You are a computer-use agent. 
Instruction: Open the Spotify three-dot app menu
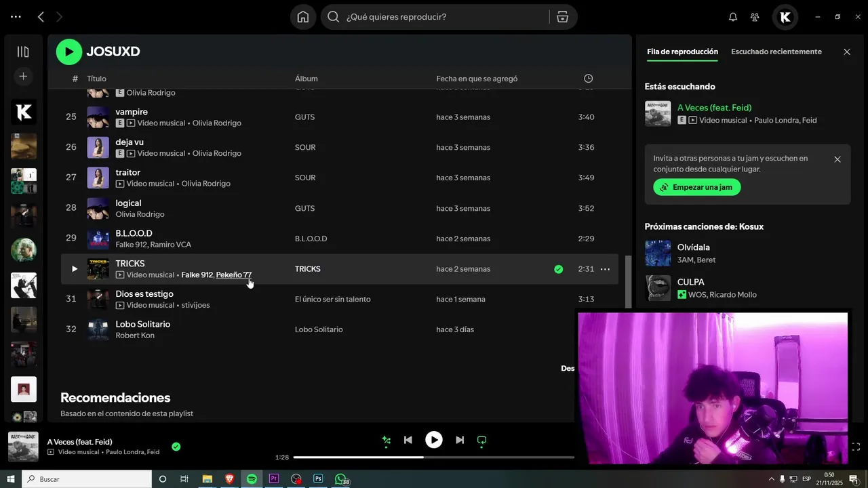tap(16, 17)
